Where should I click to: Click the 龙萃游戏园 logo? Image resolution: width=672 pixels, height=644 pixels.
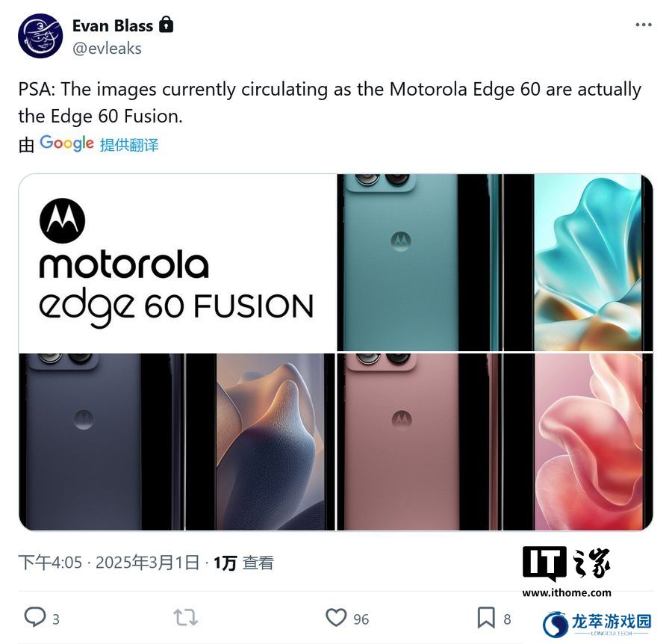[597, 625]
